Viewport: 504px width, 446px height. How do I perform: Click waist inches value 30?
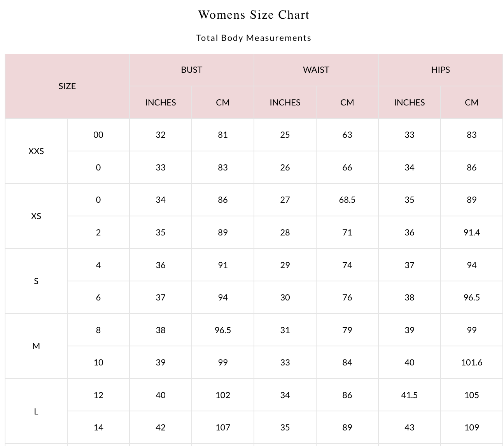pos(285,297)
